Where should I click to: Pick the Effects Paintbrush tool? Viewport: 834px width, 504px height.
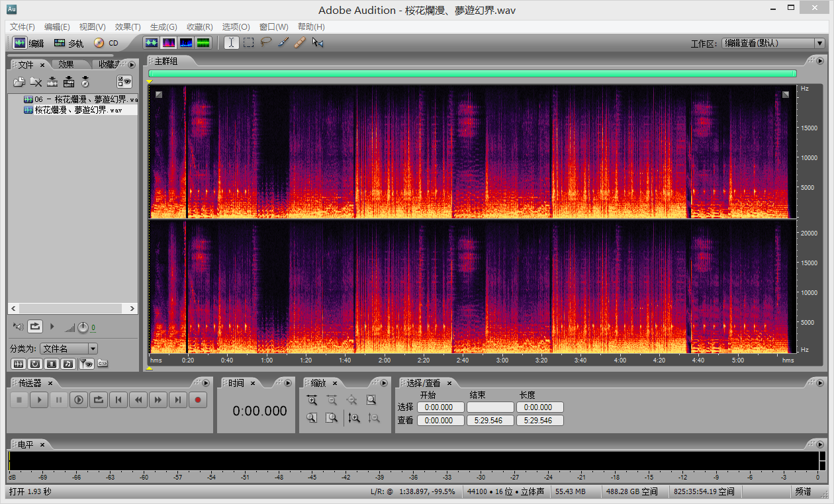click(283, 43)
